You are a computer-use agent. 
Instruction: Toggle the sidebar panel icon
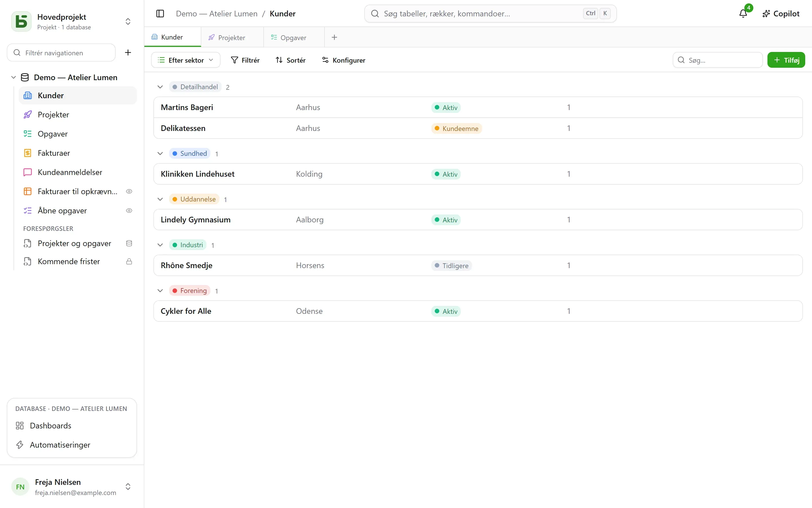click(160, 14)
